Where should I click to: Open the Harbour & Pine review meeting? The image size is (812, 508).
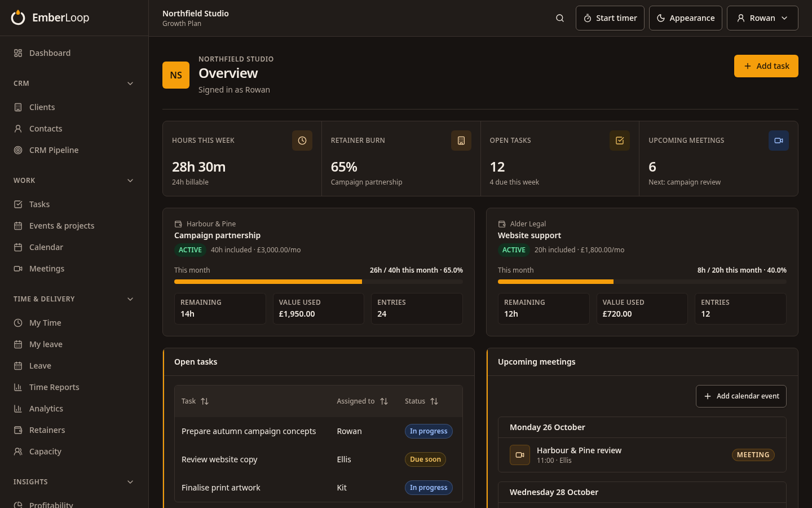579,450
